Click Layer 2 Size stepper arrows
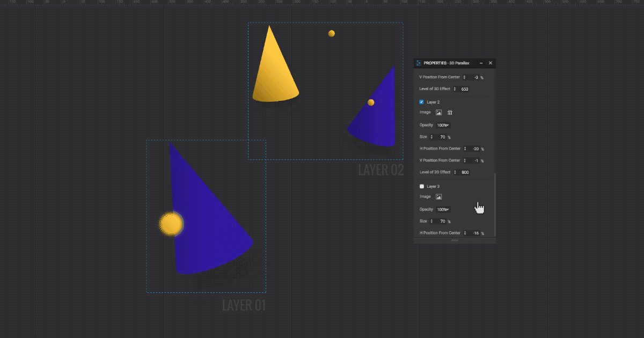The image size is (644, 338). [431, 137]
